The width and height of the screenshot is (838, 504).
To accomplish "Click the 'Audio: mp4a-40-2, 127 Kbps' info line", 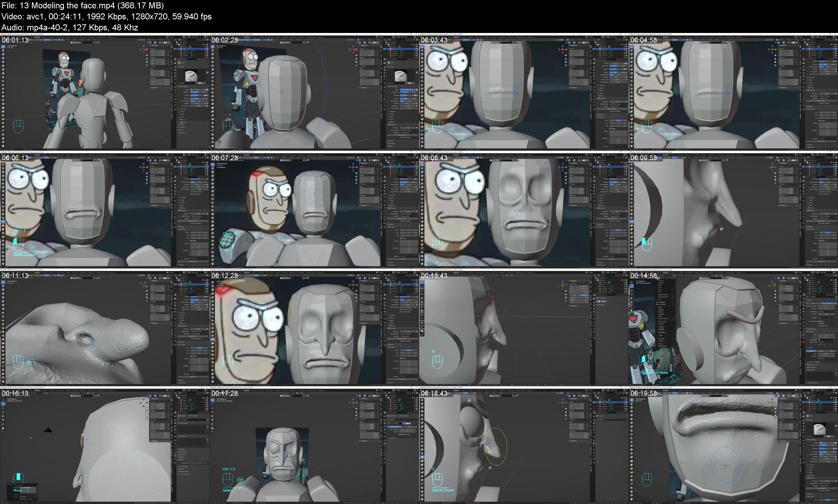I will (70, 27).
